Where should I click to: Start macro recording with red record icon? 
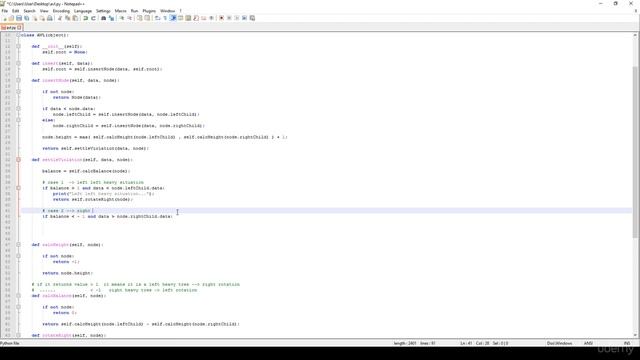(x=222, y=18)
